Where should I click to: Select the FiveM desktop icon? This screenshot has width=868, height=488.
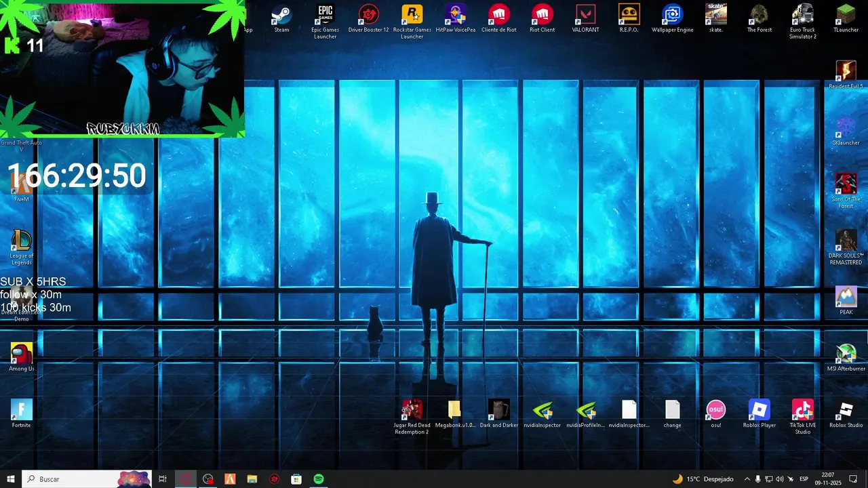[22, 188]
